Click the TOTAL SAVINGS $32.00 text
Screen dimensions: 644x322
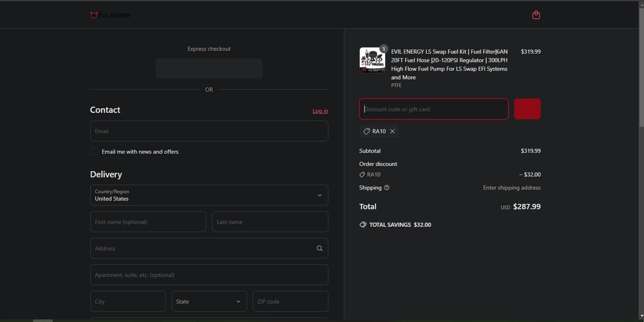point(400,225)
